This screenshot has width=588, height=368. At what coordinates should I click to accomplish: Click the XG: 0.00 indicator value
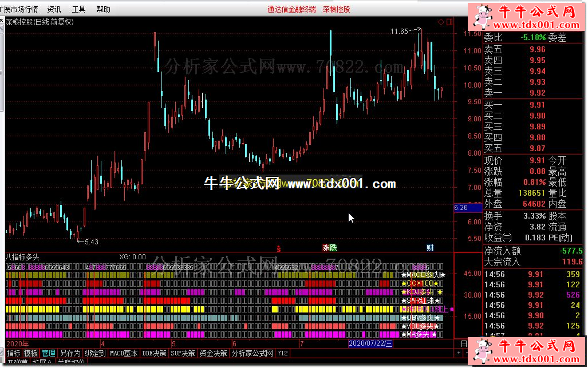(x=132, y=257)
